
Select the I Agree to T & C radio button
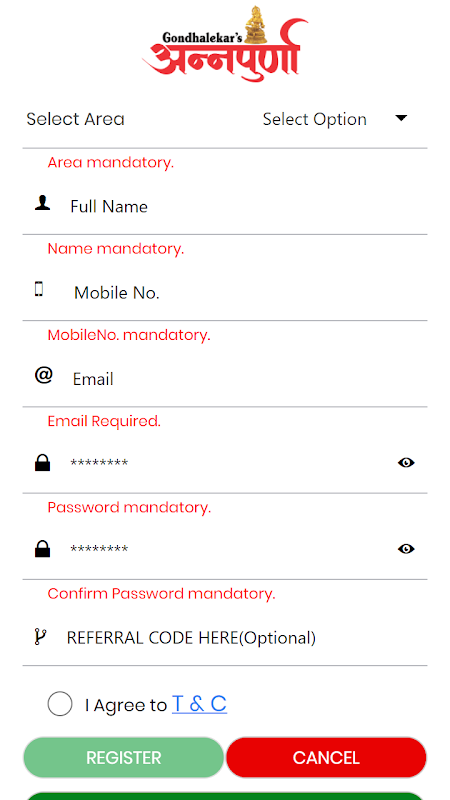point(60,704)
